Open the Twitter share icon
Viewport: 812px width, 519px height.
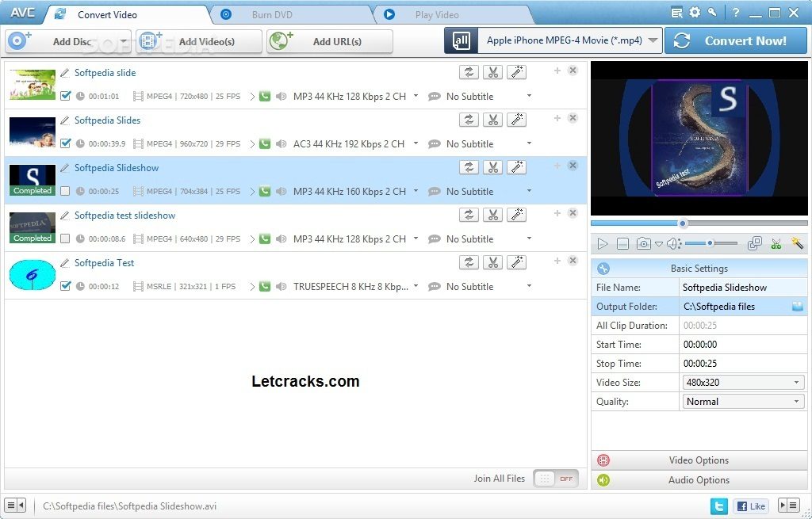pos(718,506)
